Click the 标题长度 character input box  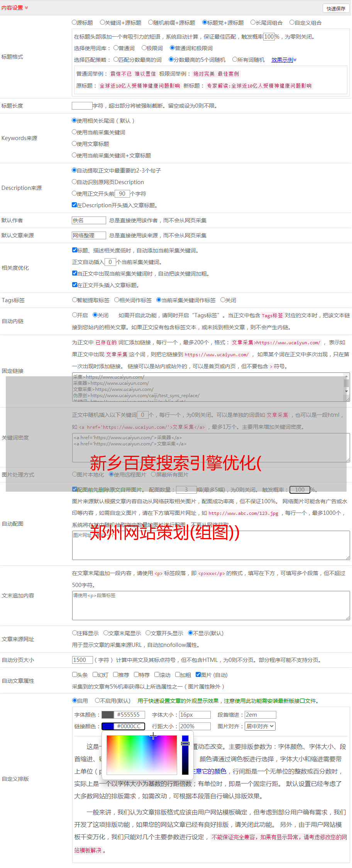pyautogui.click(x=82, y=106)
